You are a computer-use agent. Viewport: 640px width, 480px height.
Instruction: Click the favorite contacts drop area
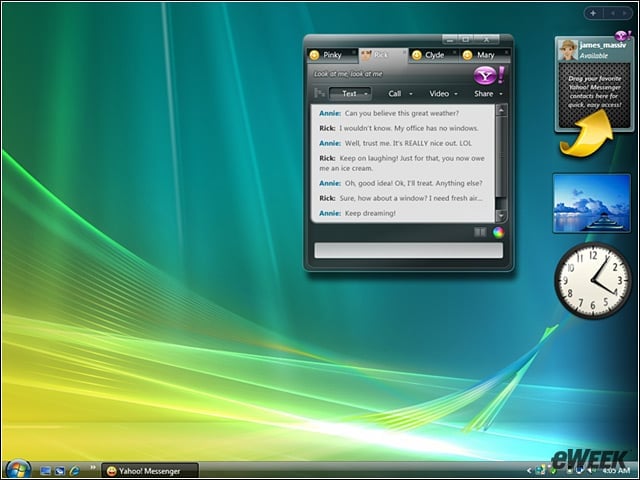[594, 95]
